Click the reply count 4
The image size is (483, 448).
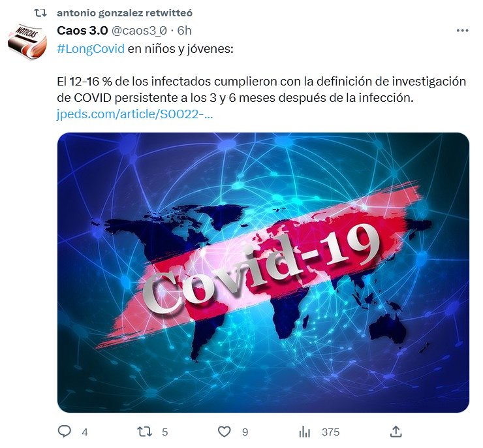coord(85,432)
